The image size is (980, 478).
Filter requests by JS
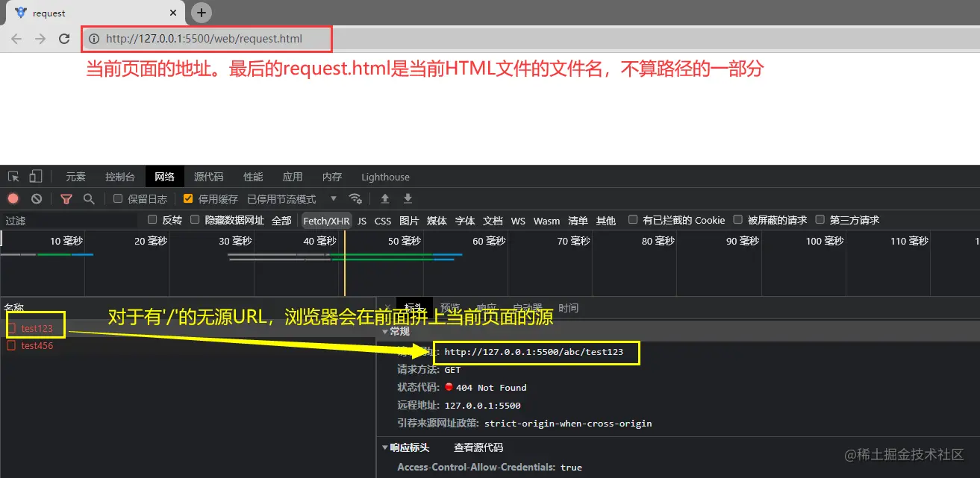click(362, 221)
